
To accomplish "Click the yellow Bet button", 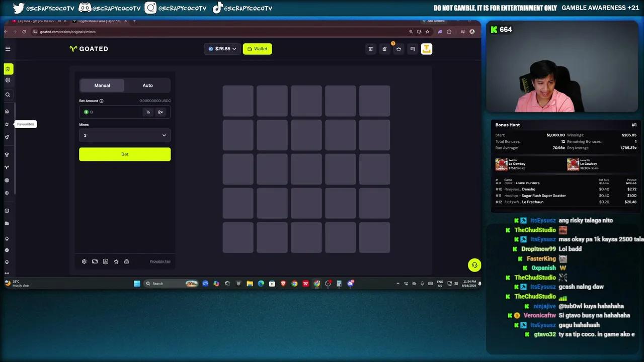I will (x=125, y=154).
